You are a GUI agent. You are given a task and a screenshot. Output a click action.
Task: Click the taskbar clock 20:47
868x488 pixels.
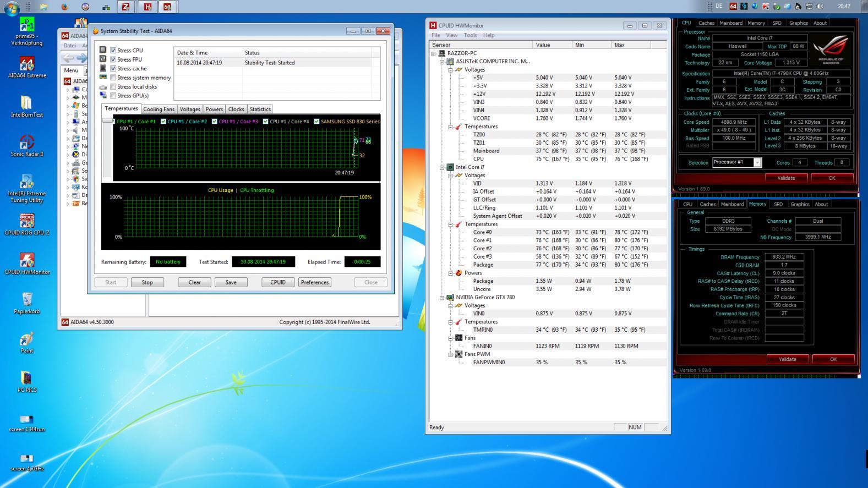[x=843, y=7]
